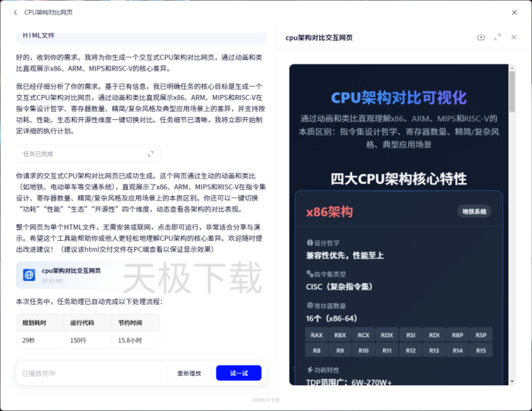Click the 15.8小时 table cell
The image size is (532, 411).
click(136, 340)
